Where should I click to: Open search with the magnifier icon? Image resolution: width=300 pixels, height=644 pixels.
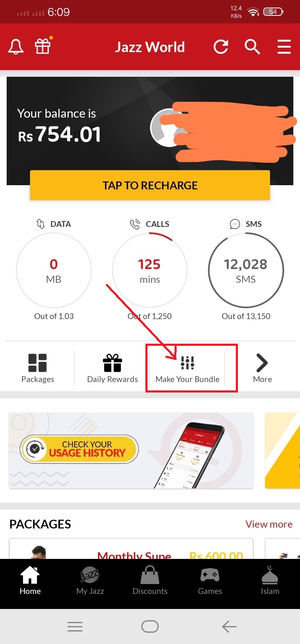252,47
